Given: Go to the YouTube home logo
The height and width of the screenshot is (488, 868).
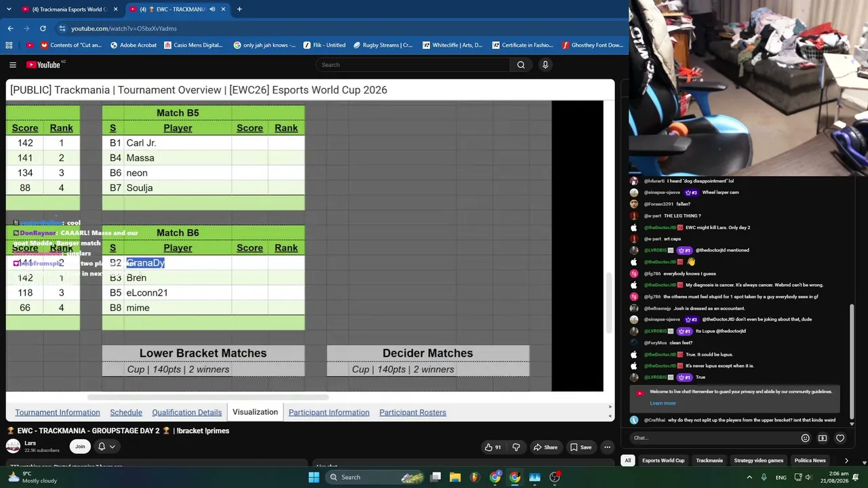Looking at the screenshot, I should (44, 65).
